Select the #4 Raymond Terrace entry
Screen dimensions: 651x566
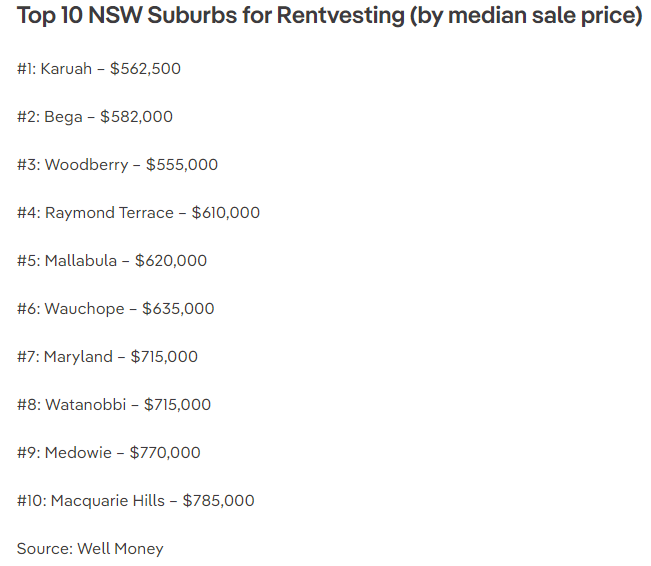click(x=138, y=213)
